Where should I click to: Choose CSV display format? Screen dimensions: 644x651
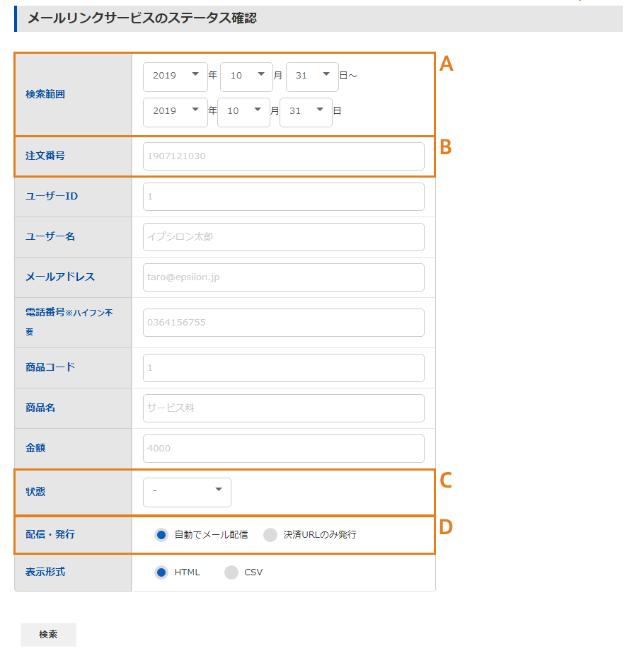tap(231, 572)
